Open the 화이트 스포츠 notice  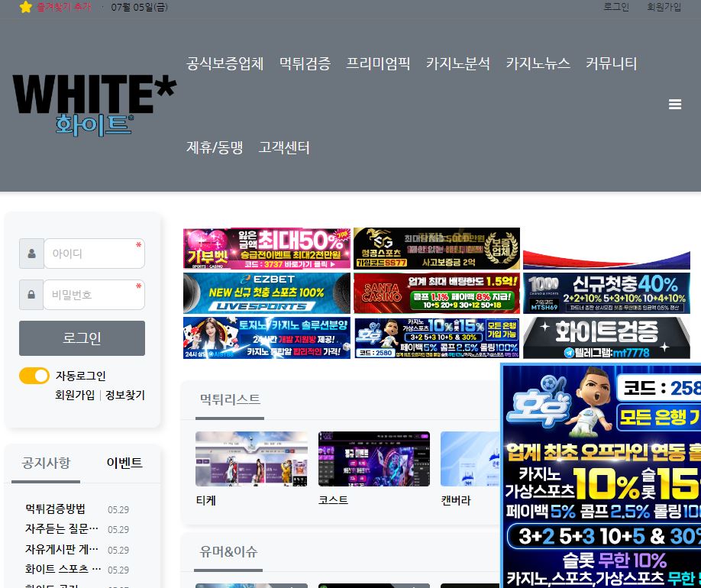pos(63,569)
